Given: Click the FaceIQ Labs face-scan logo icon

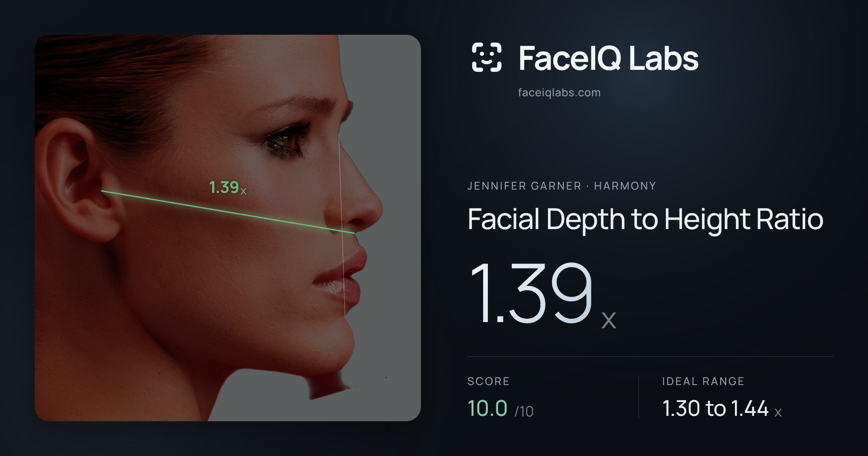Looking at the screenshot, I should pyautogui.click(x=486, y=57).
